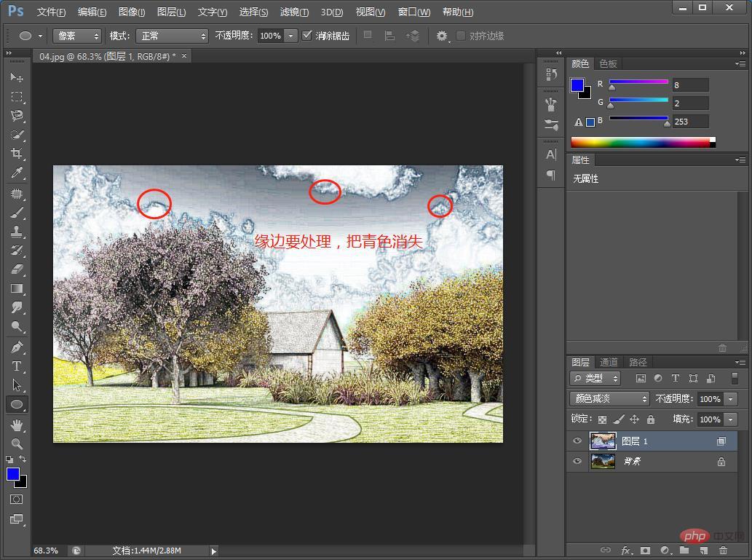Open the 图像 menu
This screenshot has width=752, height=560.
[x=132, y=12]
